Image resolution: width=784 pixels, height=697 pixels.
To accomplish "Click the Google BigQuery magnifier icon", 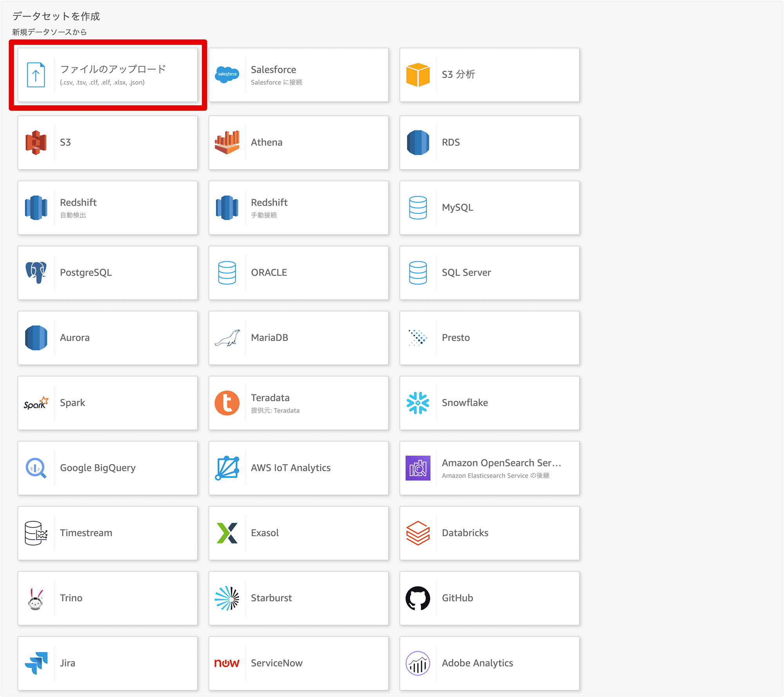I will (36, 468).
